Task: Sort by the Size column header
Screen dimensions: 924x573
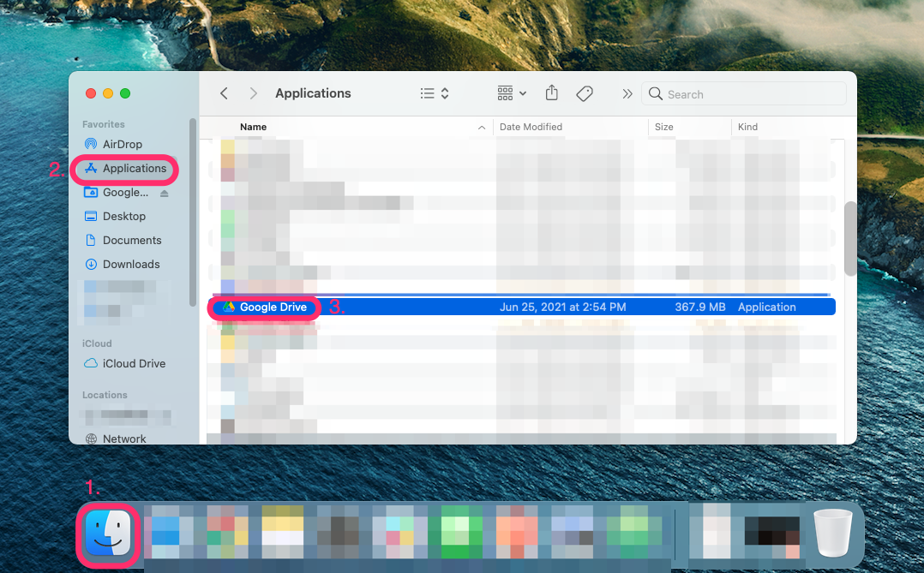Action: 663,127
